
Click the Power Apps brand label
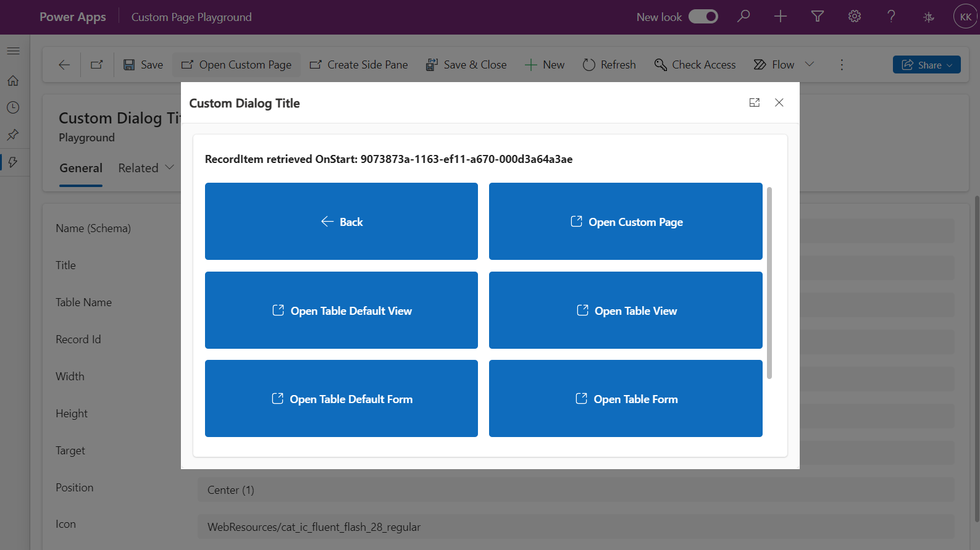click(x=73, y=17)
